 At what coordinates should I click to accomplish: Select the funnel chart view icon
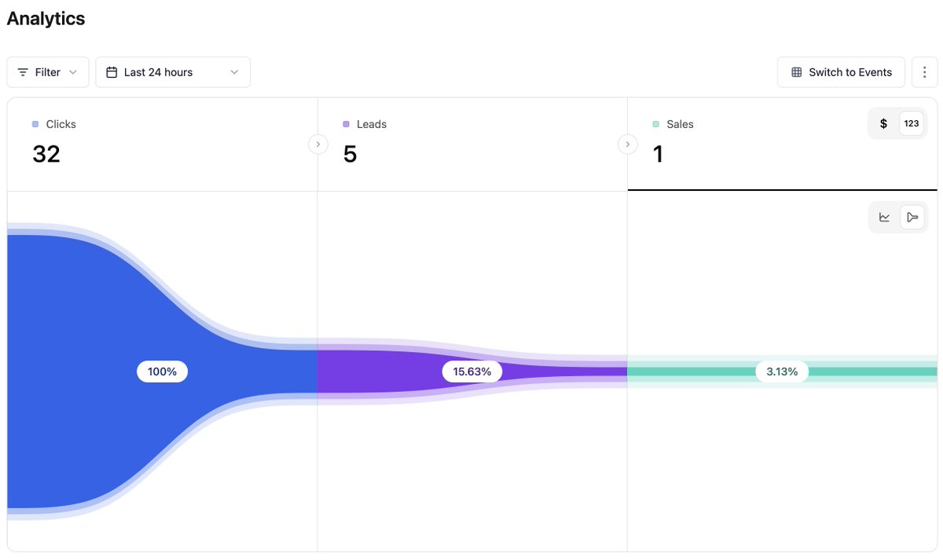click(x=912, y=218)
